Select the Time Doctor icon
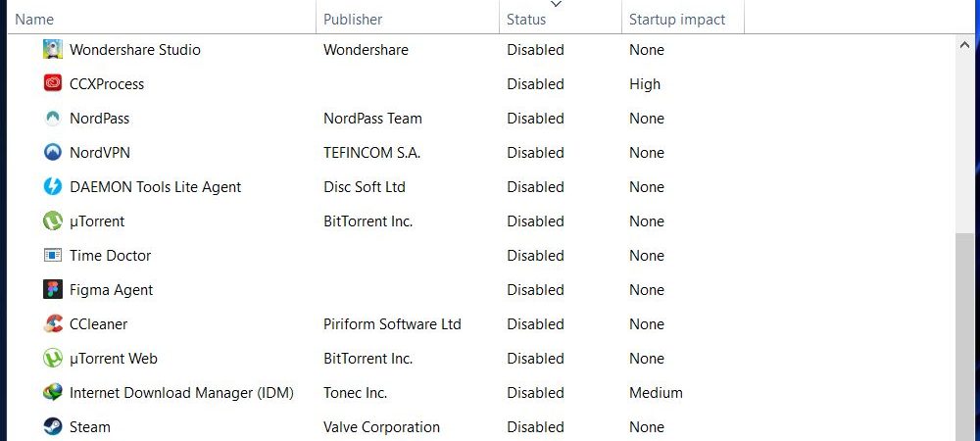Screen dimensions: 980x441 coord(53,256)
